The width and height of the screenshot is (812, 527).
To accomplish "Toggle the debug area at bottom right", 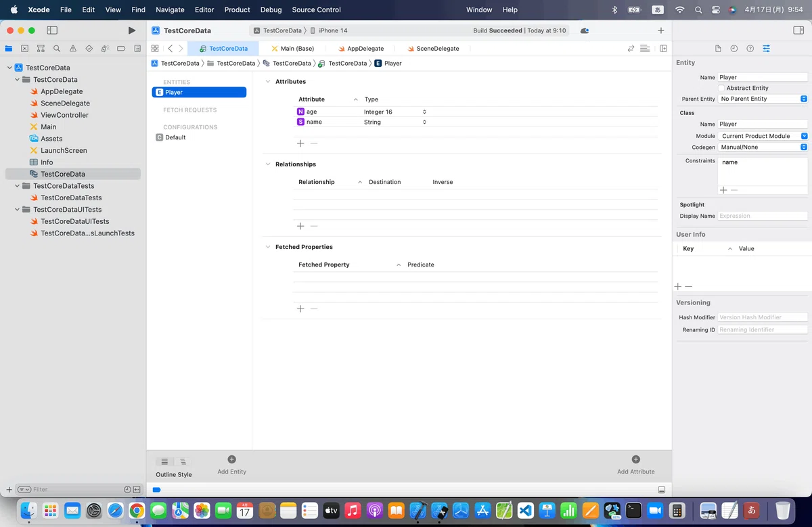I will pyautogui.click(x=661, y=490).
